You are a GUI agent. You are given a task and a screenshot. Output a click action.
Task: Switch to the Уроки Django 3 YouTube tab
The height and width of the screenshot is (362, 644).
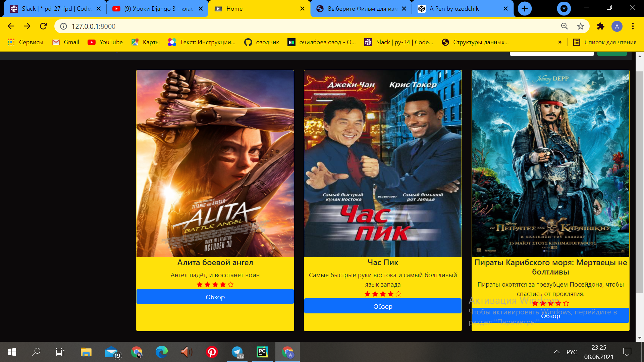158,9
